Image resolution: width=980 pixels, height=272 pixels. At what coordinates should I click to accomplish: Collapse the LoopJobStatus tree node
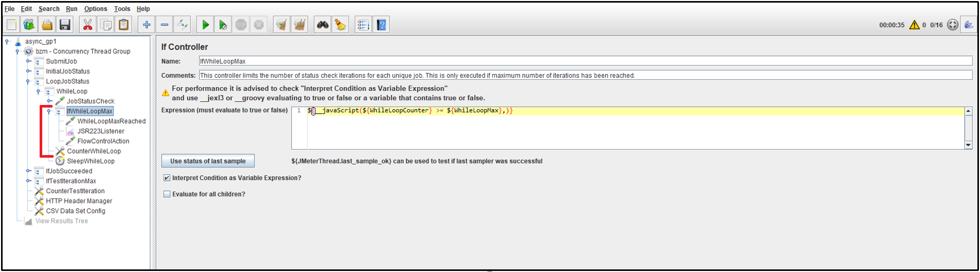click(x=28, y=81)
